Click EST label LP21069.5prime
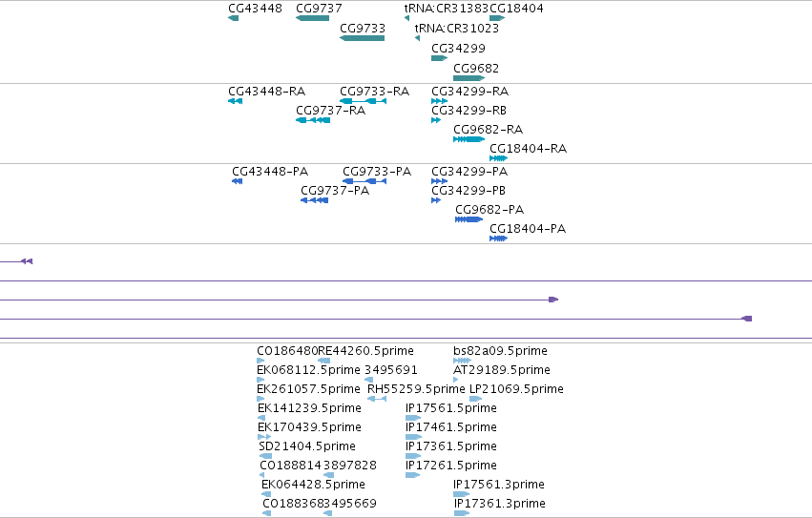The height and width of the screenshot is (518, 812). point(516,389)
